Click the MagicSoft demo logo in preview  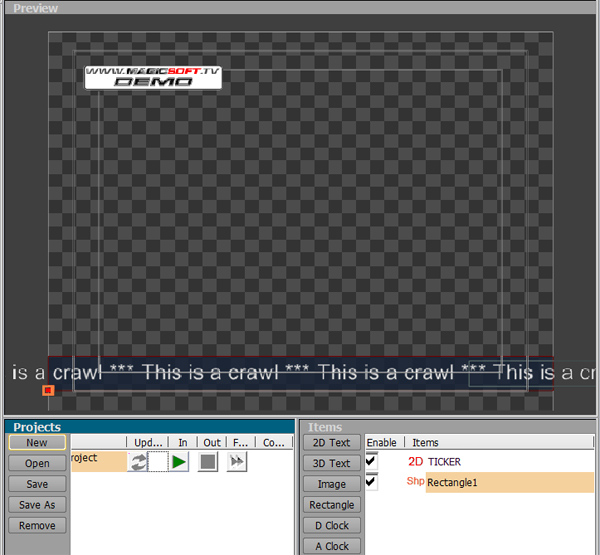tap(153, 77)
